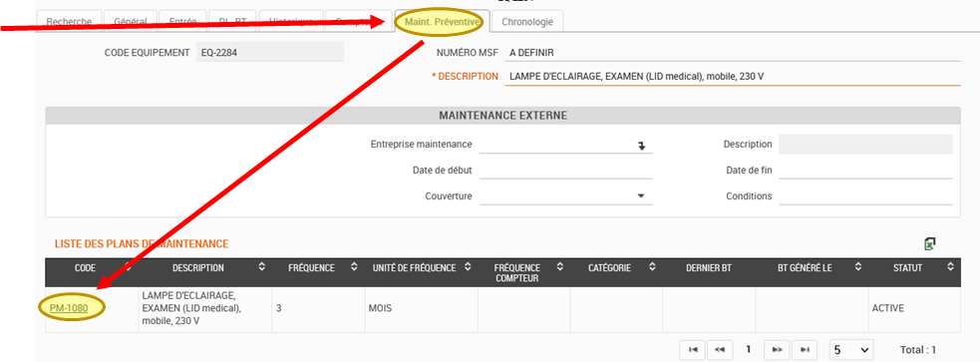Sort by UNITÉ DE FRÉQUENCE column arrows

pyautogui.click(x=469, y=267)
